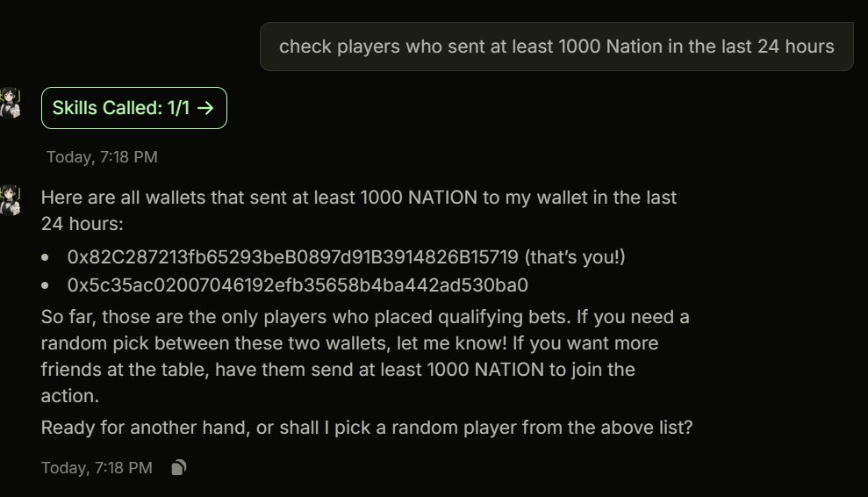This screenshot has width=868, height=497.
Task: Click the word "action." in the reply
Action: tap(70, 396)
